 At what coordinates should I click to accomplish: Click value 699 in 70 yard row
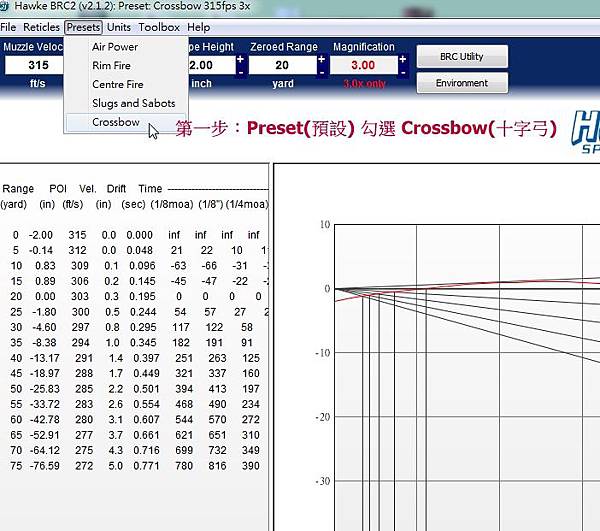[184, 451]
